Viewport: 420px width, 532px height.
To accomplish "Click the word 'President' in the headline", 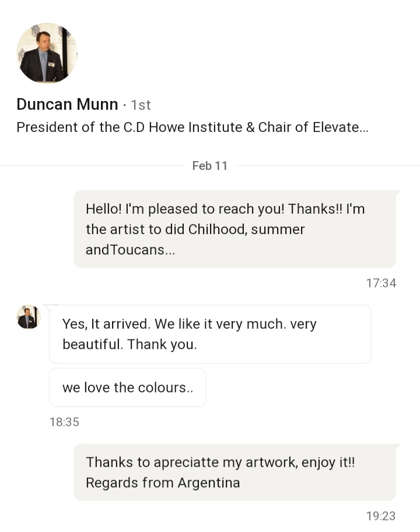I will [x=46, y=127].
